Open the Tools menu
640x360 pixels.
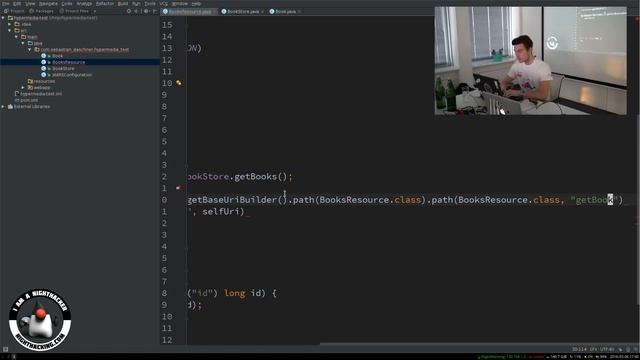click(x=150, y=4)
